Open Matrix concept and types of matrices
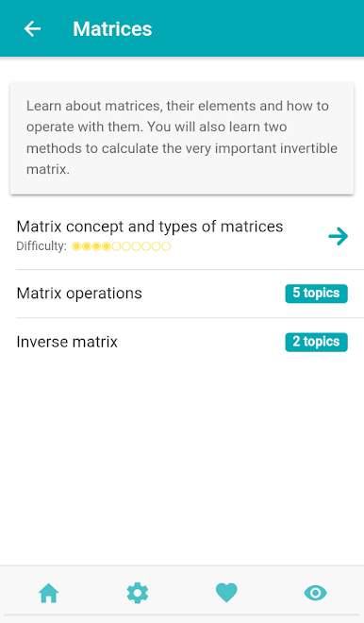Screen dimensions: 364x623 tap(182, 236)
